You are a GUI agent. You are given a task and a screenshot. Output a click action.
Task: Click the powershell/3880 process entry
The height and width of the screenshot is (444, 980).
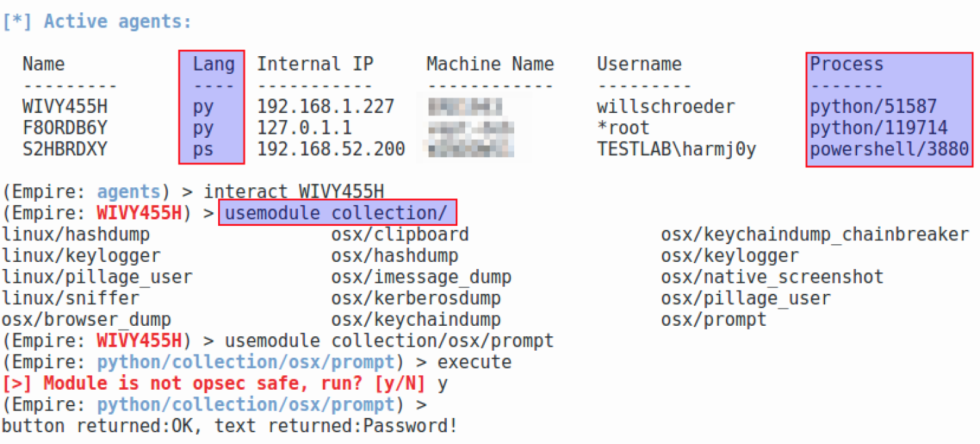(x=889, y=150)
